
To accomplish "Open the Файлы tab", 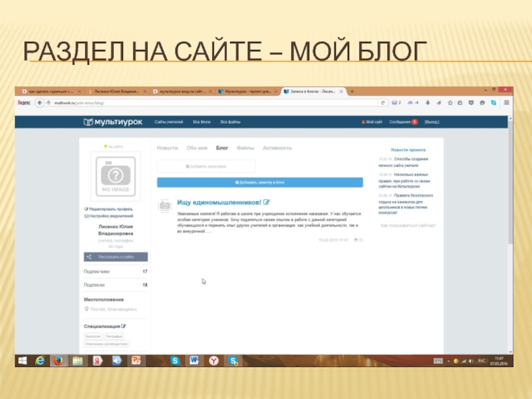I will click(x=245, y=148).
